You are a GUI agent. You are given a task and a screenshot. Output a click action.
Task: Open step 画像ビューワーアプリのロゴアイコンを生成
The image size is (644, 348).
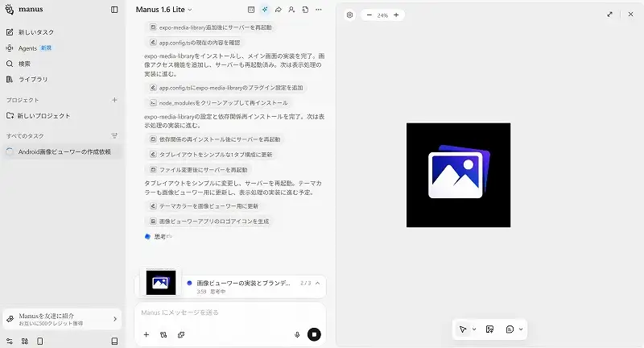tap(209, 222)
